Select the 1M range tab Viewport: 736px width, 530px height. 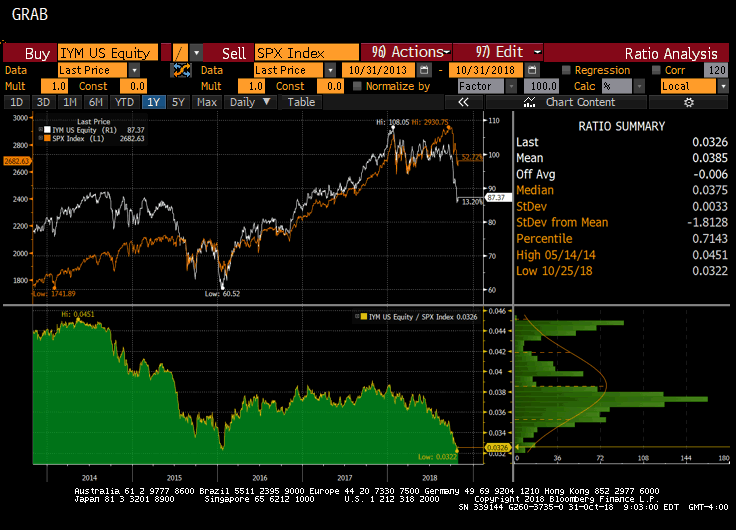[x=70, y=102]
